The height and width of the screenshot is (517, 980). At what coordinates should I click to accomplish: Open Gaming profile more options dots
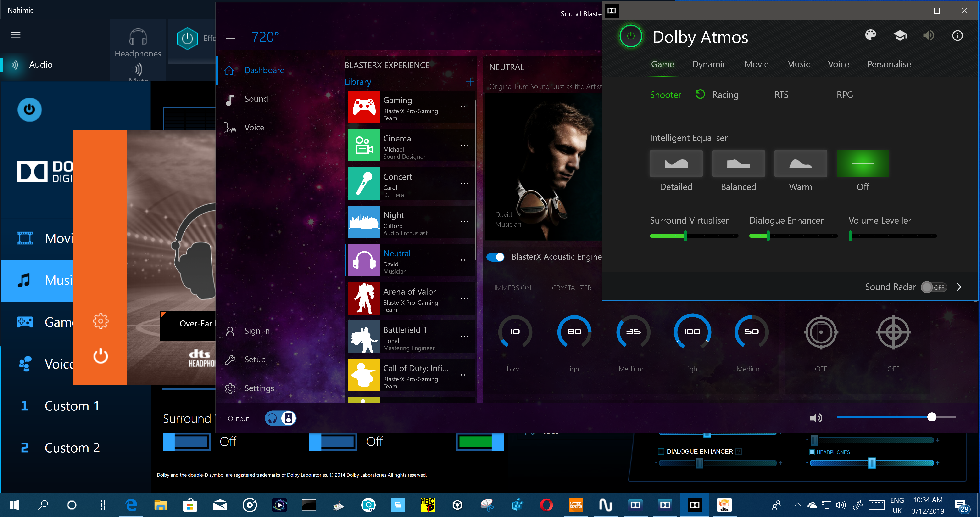[x=464, y=107]
